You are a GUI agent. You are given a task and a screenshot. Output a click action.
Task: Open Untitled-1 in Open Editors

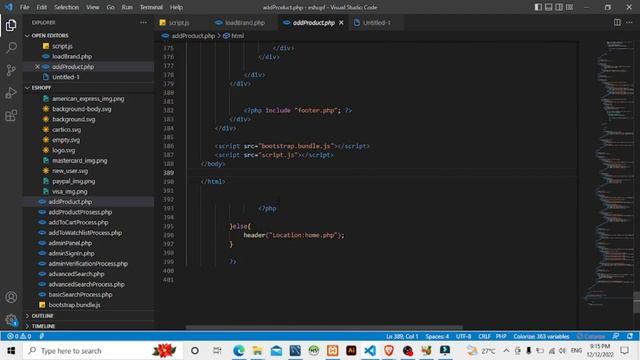[x=66, y=77]
